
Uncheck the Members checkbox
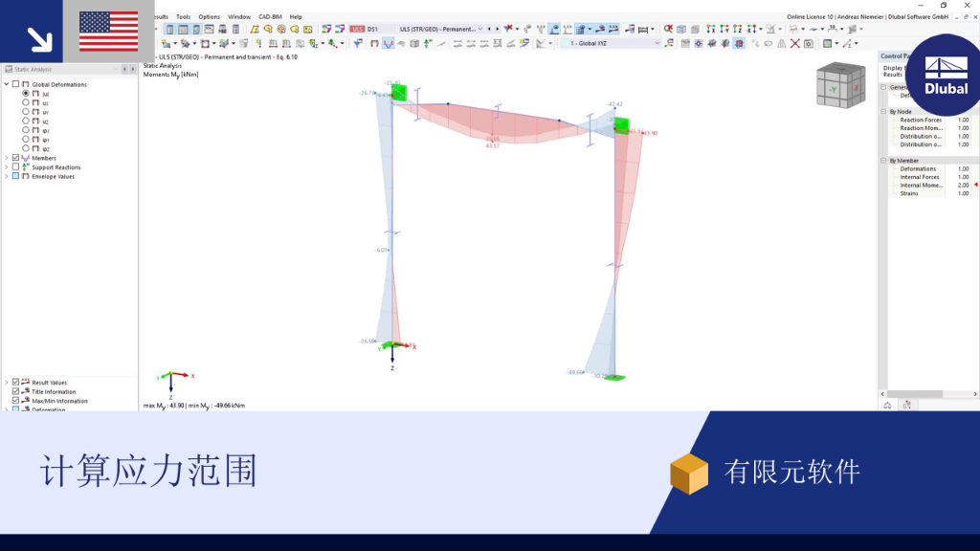coord(16,158)
